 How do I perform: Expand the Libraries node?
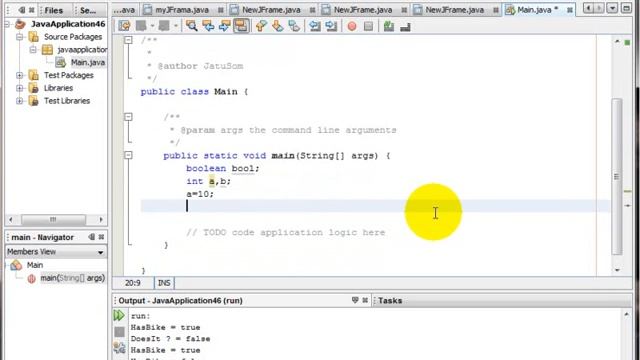[19, 88]
